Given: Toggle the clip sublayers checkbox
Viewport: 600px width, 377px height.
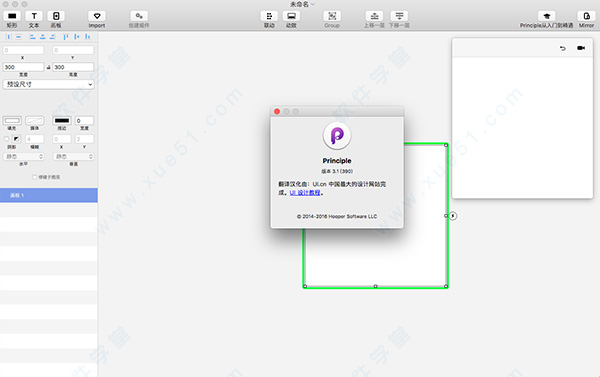Looking at the screenshot, I should point(35,177).
